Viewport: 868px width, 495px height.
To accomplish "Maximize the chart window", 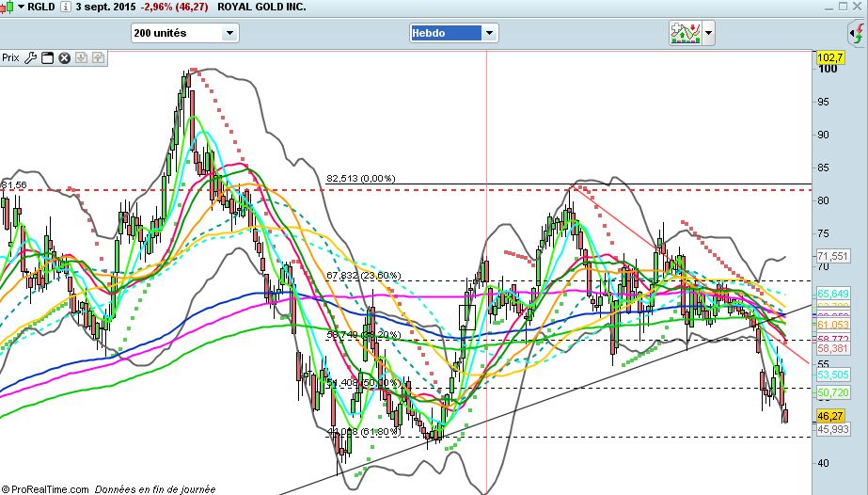I will 843,7.
